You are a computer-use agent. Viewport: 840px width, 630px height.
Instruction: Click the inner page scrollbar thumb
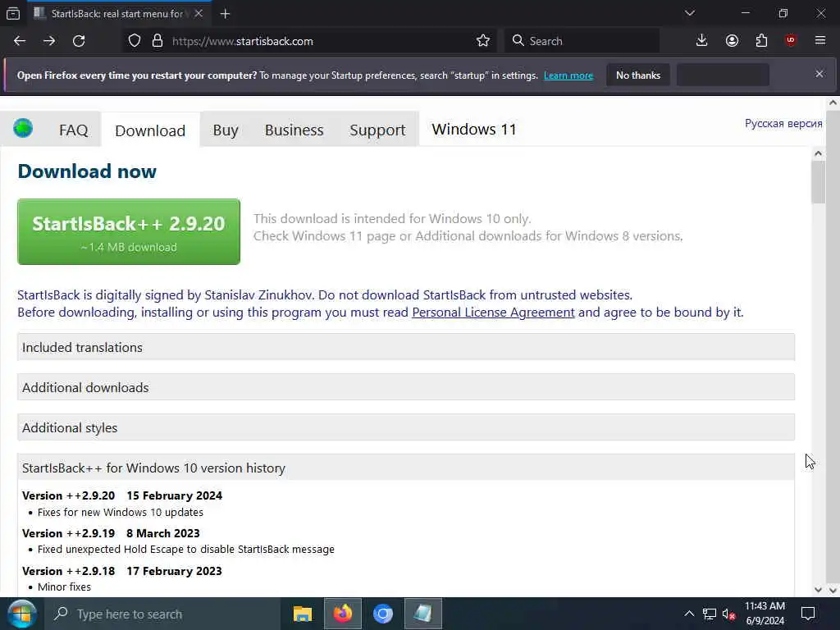click(x=818, y=182)
